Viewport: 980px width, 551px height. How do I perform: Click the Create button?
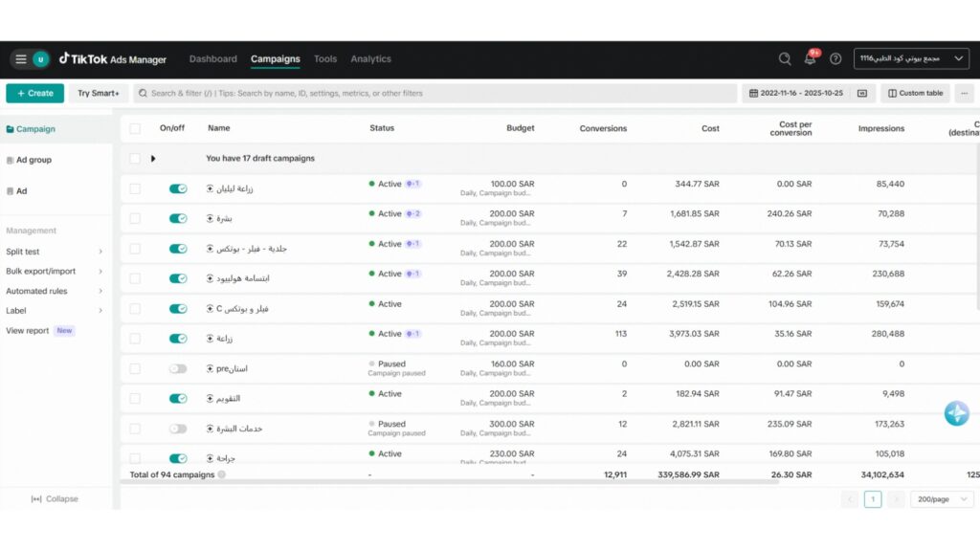(35, 93)
